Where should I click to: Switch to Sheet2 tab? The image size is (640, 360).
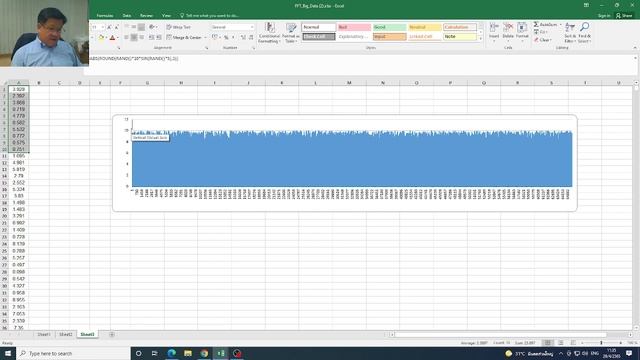coord(65,334)
